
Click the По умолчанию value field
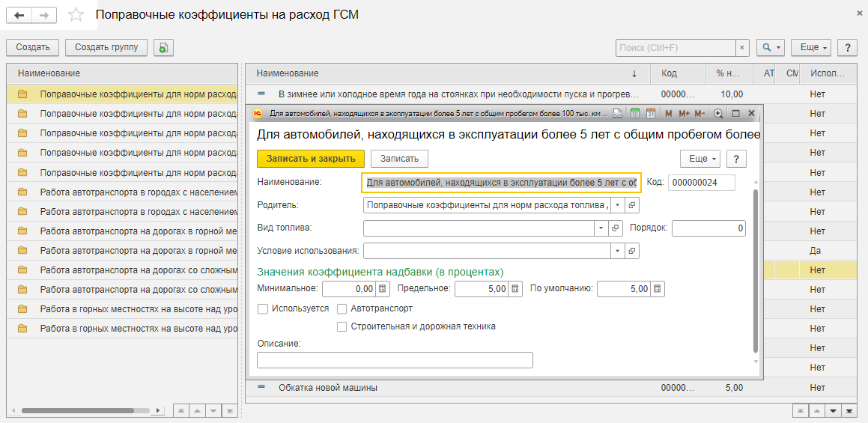[x=624, y=289]
